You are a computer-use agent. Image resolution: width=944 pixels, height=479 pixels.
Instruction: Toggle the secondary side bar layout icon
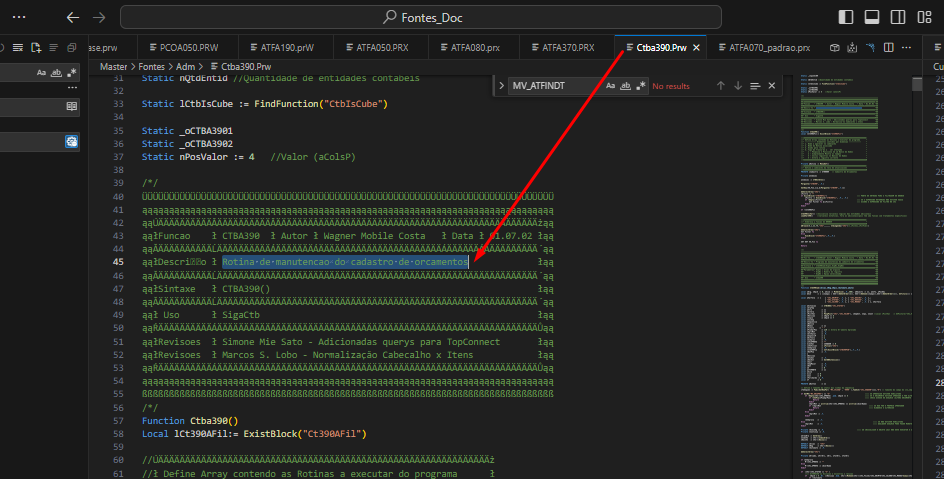pos(898,17)
